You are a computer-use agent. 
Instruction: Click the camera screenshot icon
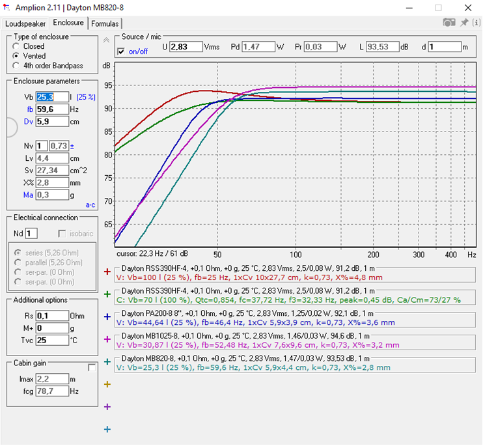click(448, 23)
